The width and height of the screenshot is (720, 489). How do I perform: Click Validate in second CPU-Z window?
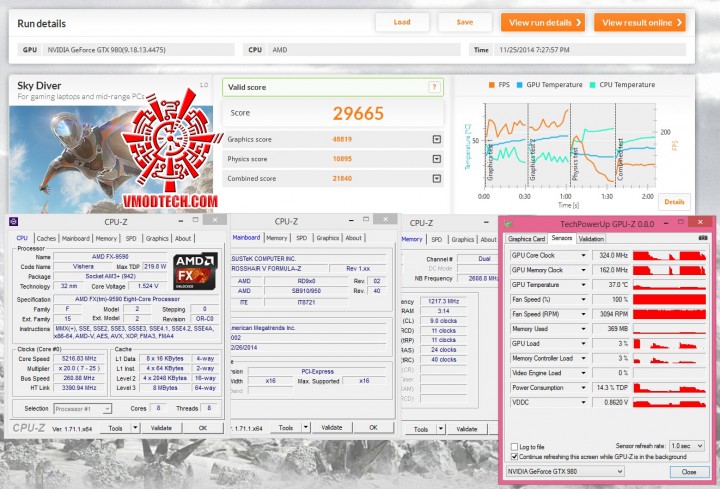[x=332, y=427]
